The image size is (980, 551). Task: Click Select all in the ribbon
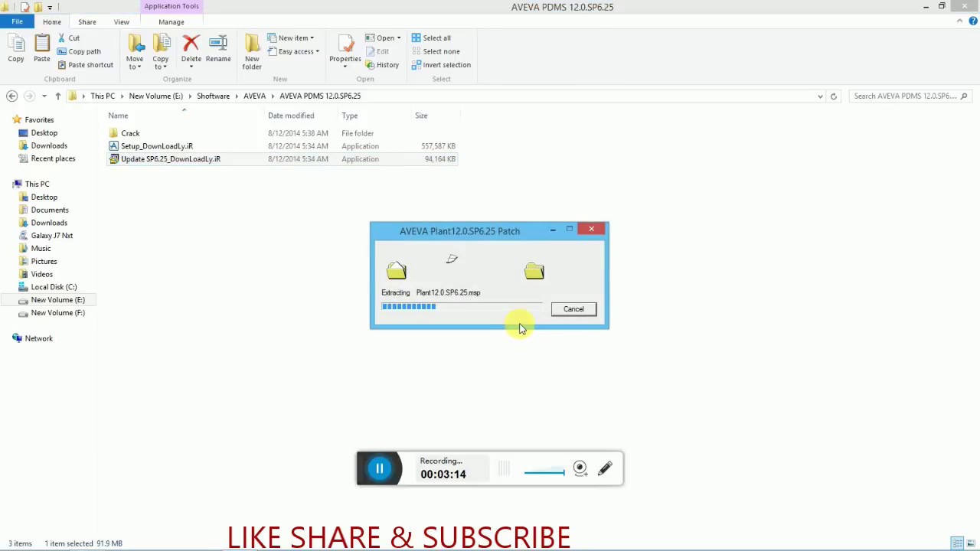click(x=431, y=37)
